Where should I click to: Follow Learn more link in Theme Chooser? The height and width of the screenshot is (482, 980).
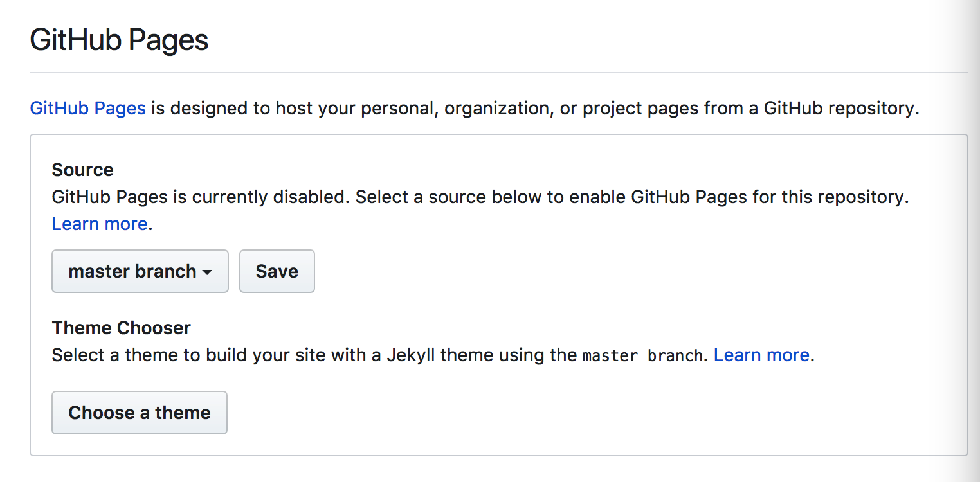[x=761, y=355]
